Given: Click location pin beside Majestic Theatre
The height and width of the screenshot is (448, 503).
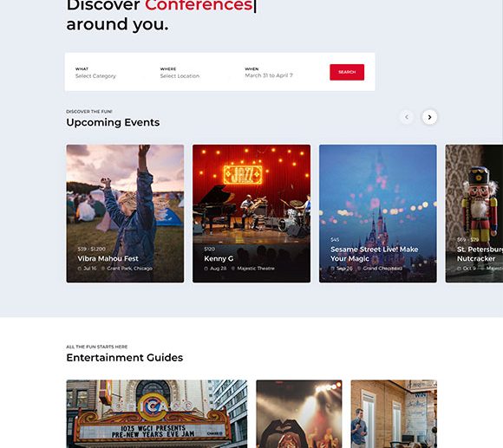Looking at the screenshot, I should (x=233, y=269).
